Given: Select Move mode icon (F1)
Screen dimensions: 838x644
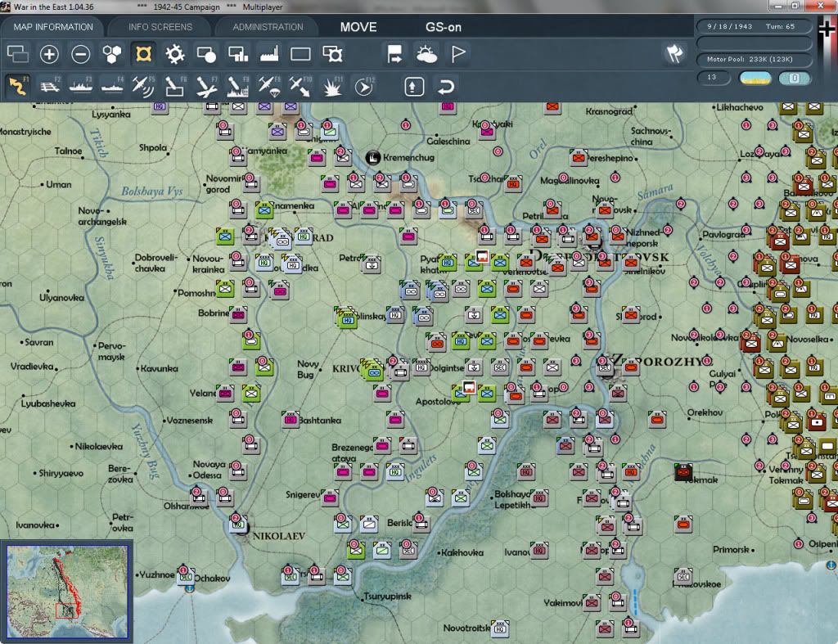Looking at the screenshot, I should pos(18,86).
